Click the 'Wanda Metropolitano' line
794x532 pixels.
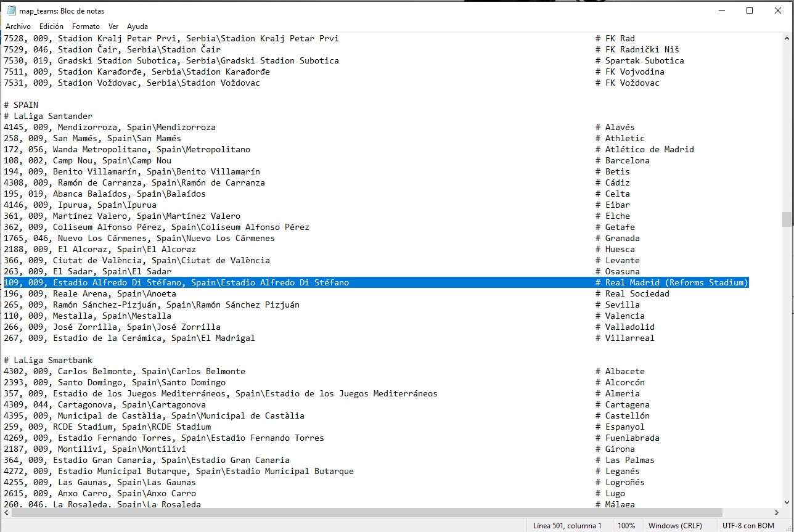(127, 149)
